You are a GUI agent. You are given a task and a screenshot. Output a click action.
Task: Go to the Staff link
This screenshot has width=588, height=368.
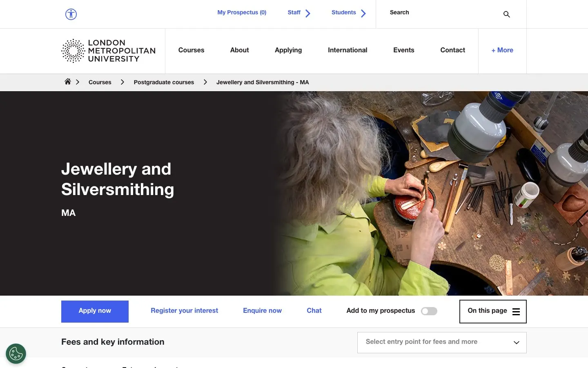[294, 13]
